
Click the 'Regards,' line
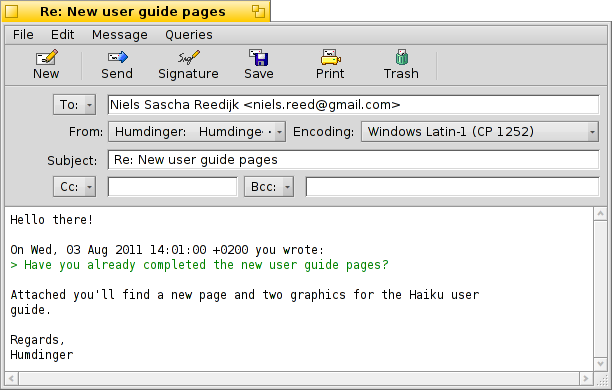(x=37, y=340)
